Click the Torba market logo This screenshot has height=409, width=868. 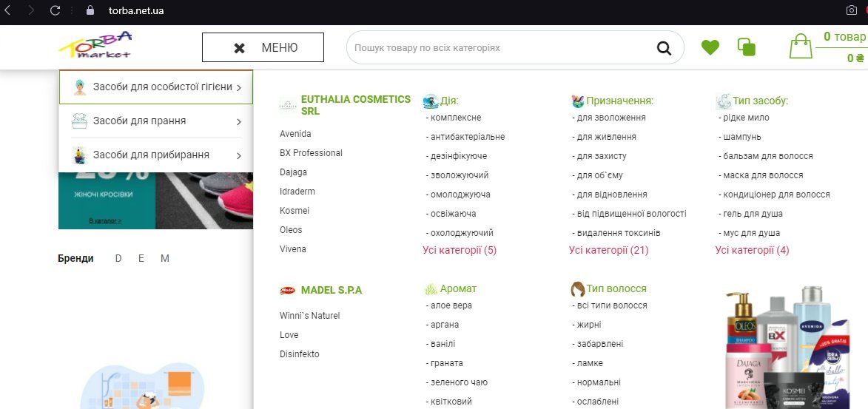95,45
